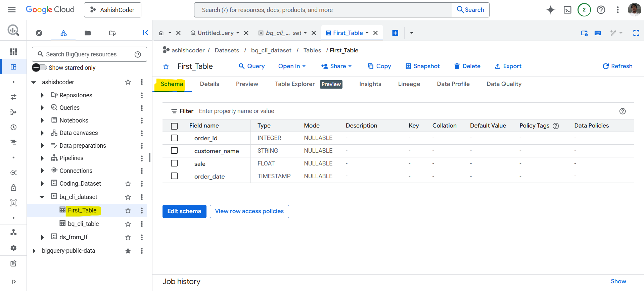The image size is (644, 291).
Task: Star the ds_from_tf dataset
Action: tap(128, 237)
